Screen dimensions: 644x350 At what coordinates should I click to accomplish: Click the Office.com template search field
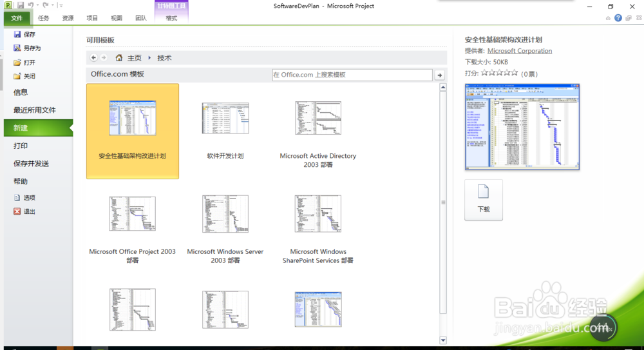(352, 75)
